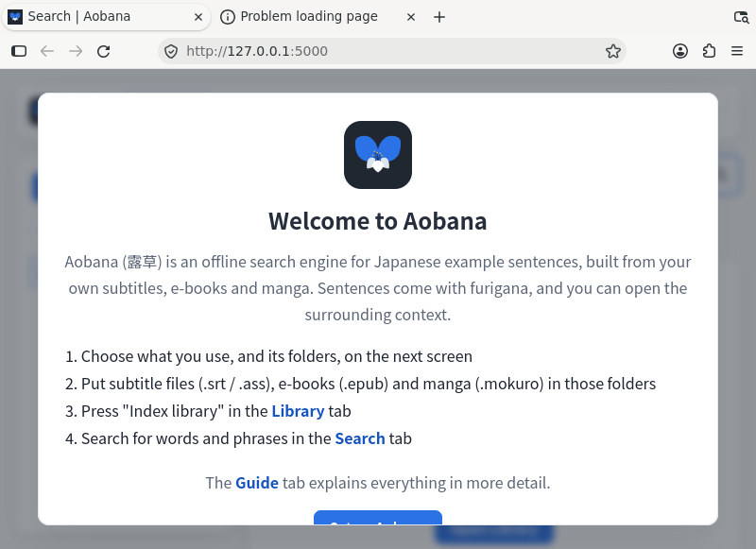Close the Search | Aobana tab
Image resolution: width=756 pixels, height=549 pixels.
pos(198,17)
